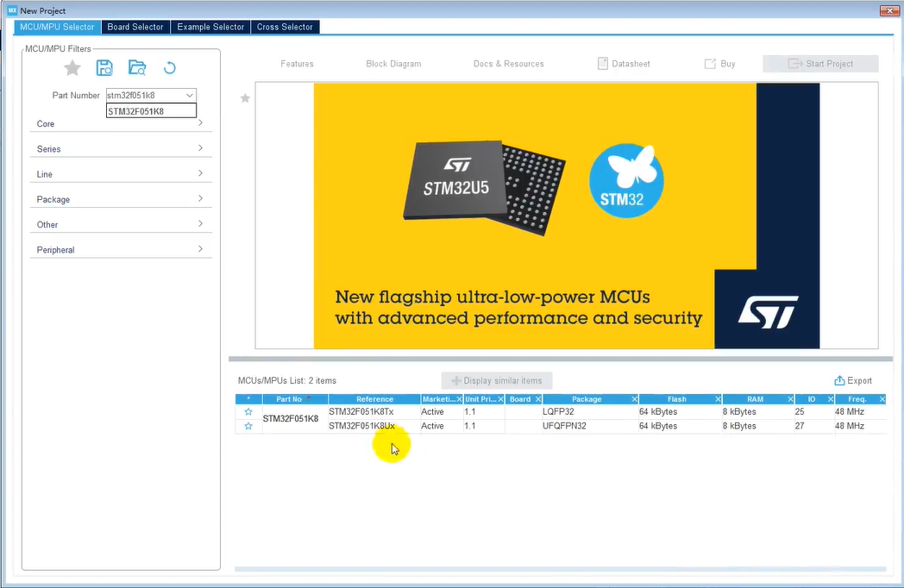Select STM32F051K8 part number cell
Image resolution: width=904 pixels, height=588 pixels.
pos(291,418)
